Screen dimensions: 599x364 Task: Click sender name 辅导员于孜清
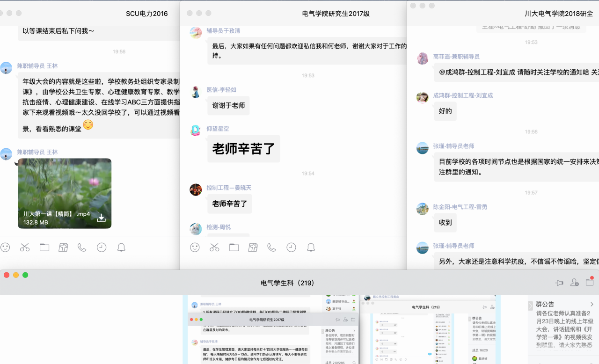[223, 31]
